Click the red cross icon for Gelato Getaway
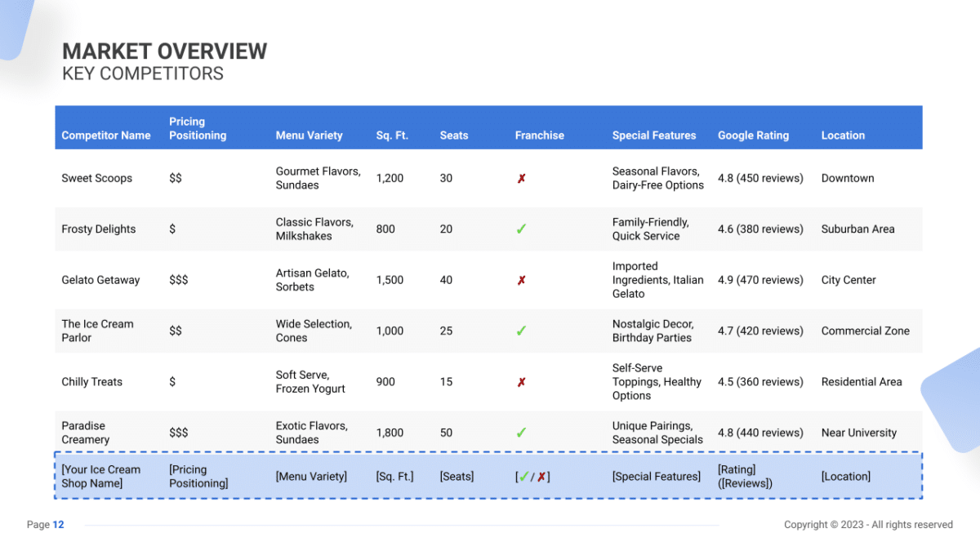This screenshot has height=551, width=980. [x=521, y=279]
